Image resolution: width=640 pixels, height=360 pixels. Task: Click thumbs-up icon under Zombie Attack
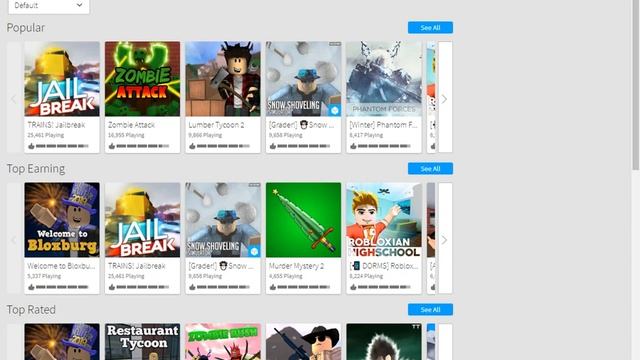tap(112, 146)
